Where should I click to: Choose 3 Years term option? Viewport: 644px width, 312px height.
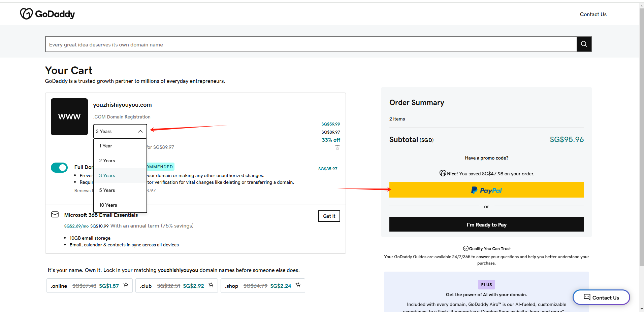(x=120, y=175)
